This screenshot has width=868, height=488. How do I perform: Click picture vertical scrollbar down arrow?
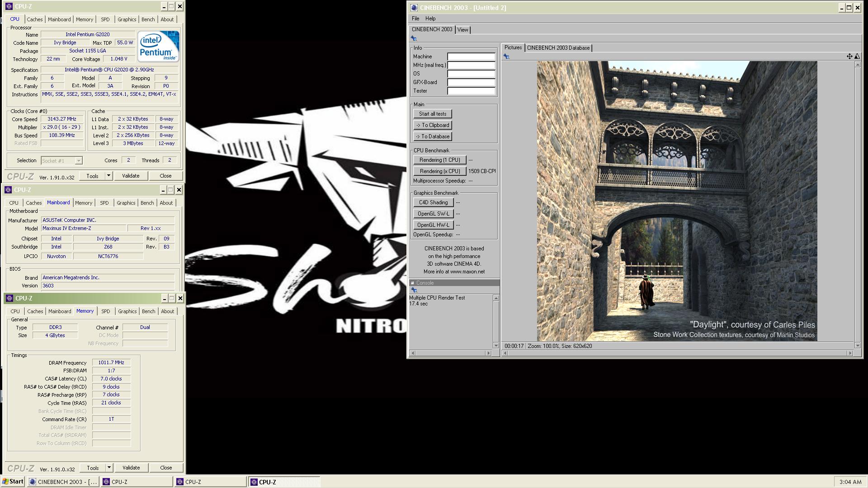[857, 346]
